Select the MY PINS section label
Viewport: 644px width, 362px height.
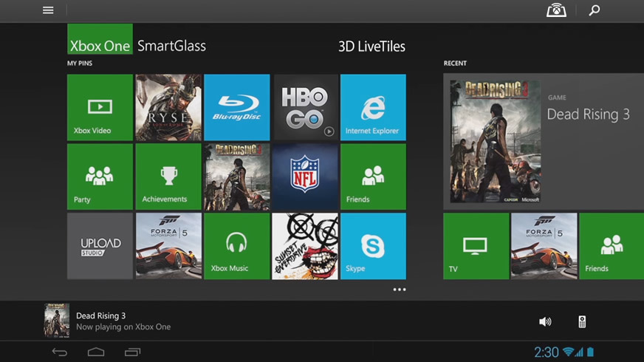pyautogui.click(x=80, y=64)
